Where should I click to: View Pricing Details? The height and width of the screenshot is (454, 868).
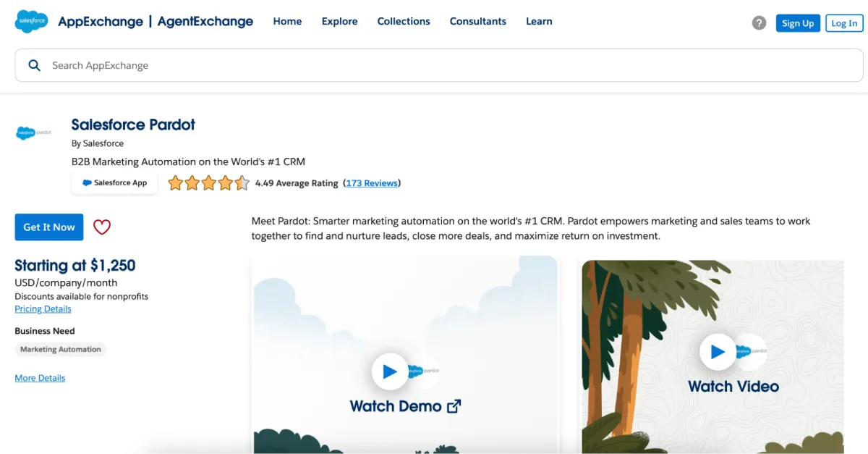click(x=43, y=308)
